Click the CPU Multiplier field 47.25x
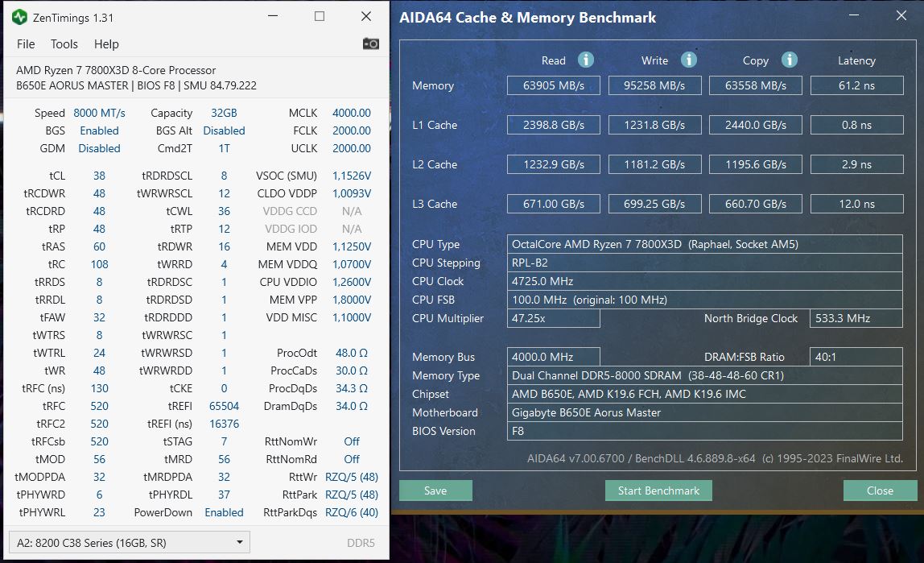This screenshot has height=563, width=924. (x=553, y=318)
